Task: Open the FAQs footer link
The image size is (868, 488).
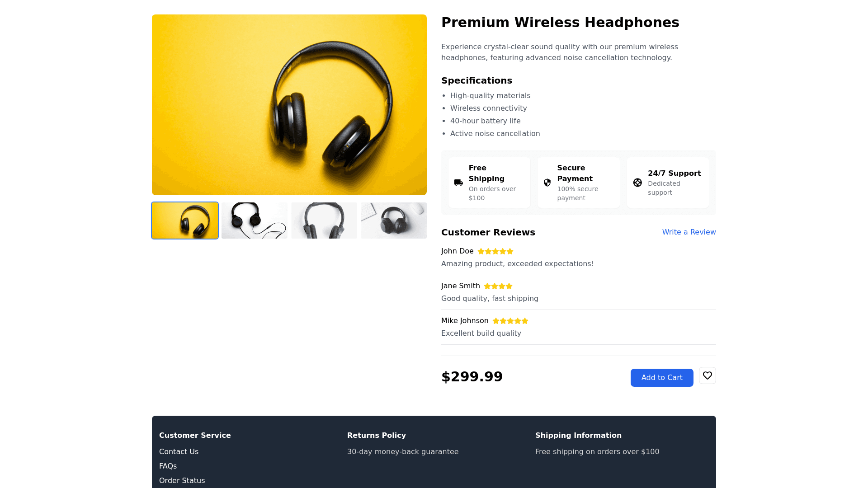Action: (x=168, y=466)
